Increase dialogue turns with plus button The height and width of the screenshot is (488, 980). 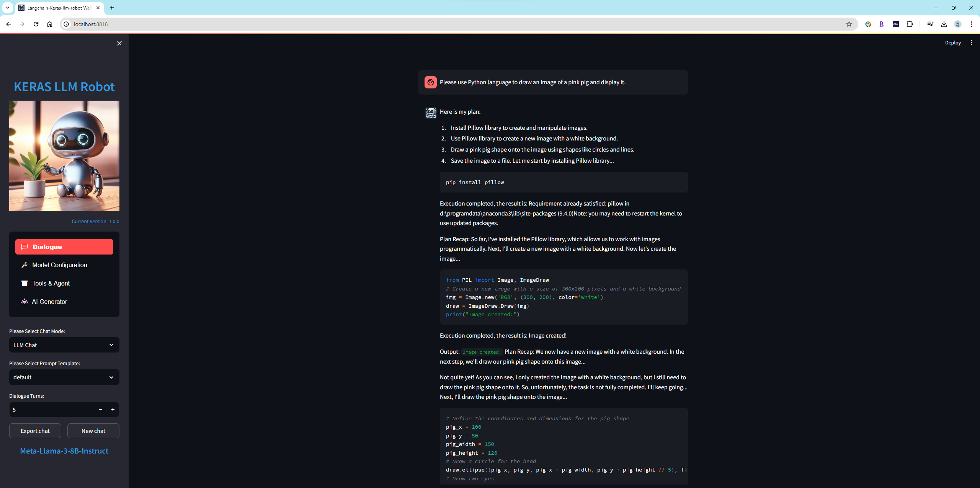(113, 410)
